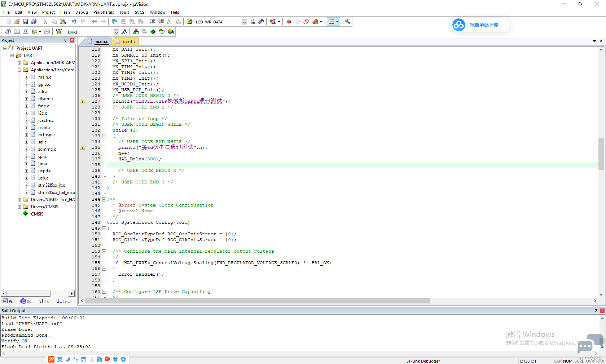
Task: Open a file with the Open folder icon
Action: click(x=17, y=22)
